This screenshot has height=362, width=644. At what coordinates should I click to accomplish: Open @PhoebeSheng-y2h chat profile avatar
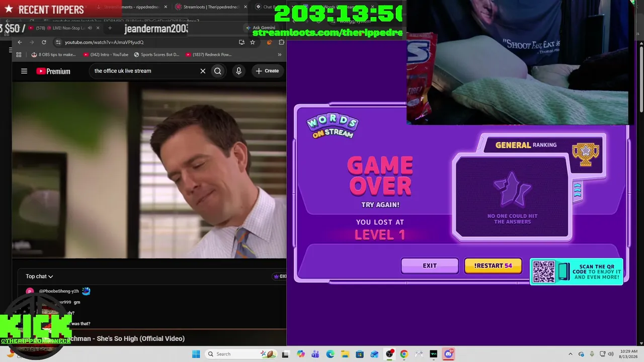click(x=30, y=291)
